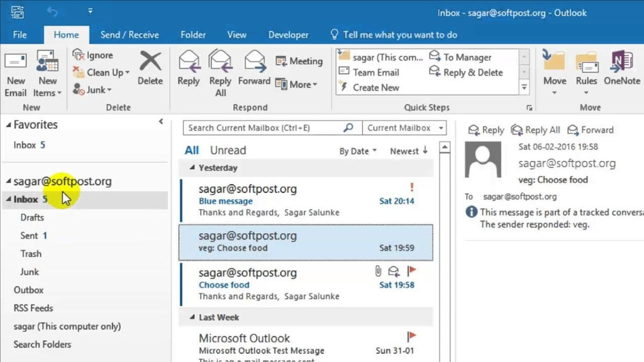Viewport: 644px width, 362px height.
Task: Open the Current Mailbox dropdown
Action: [x=403, y=128]
